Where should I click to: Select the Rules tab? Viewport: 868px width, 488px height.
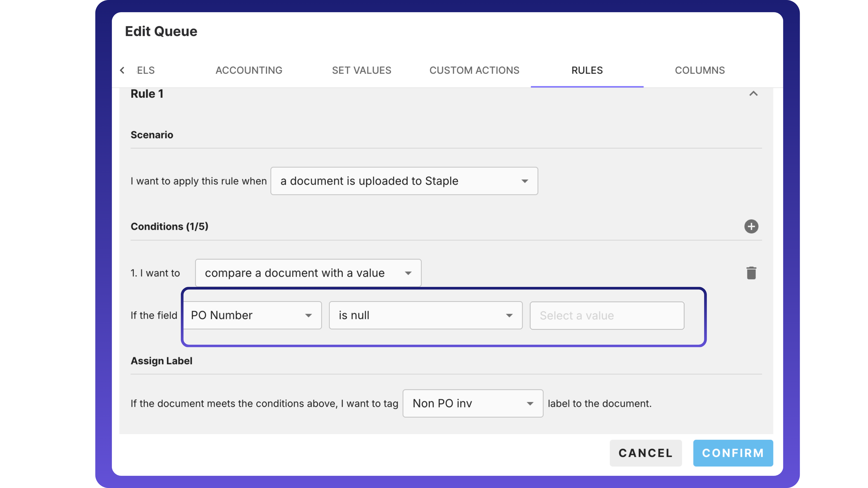click(x=587, y=70)
